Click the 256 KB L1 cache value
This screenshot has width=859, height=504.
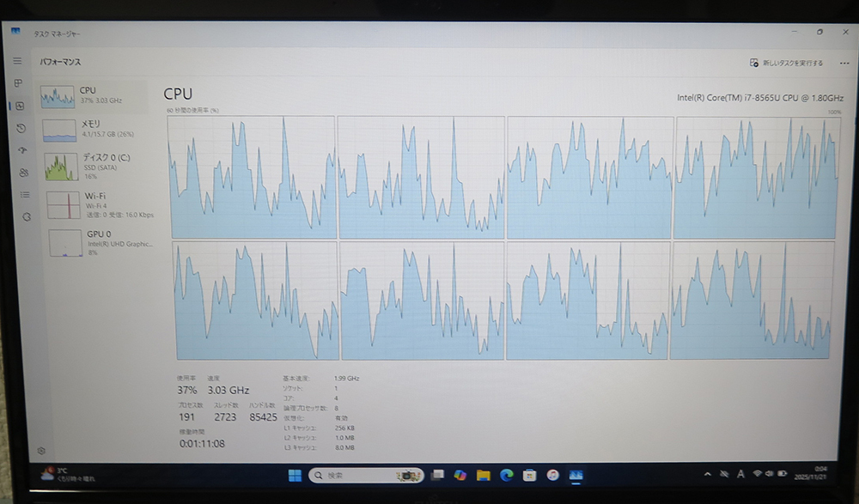tap(344, 428)
